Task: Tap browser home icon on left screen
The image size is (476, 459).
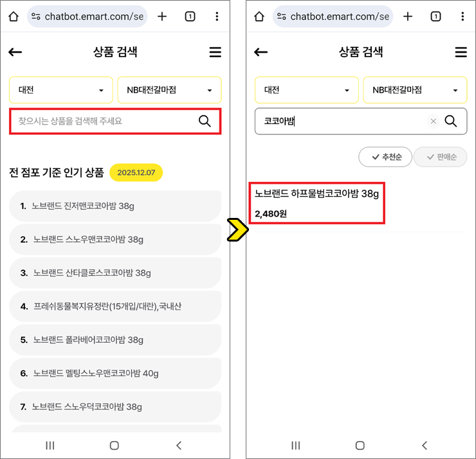Action: coord(14,17)
